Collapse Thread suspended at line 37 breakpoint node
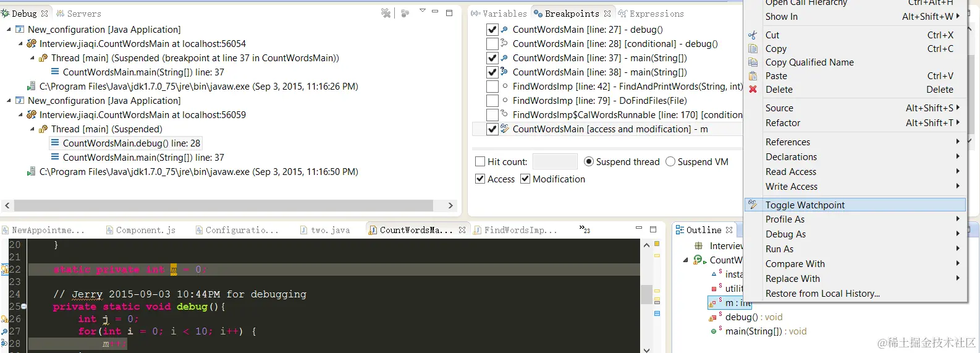This screenshot has width=980, height=353. 32,58
